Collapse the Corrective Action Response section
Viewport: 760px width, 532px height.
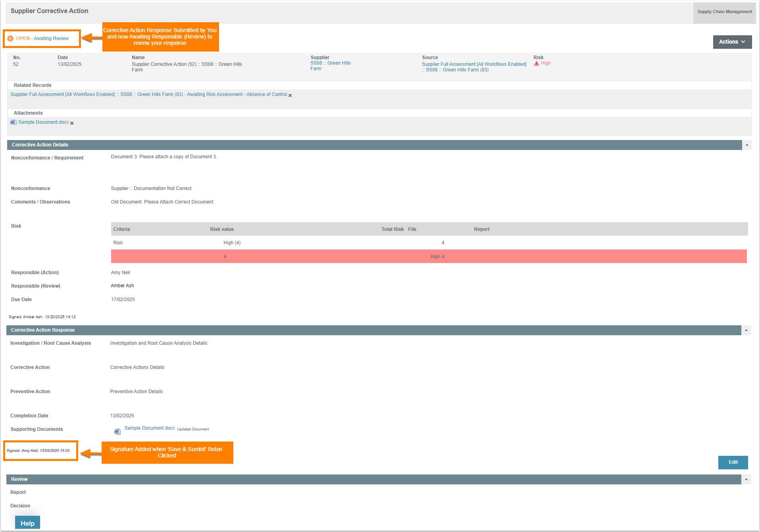pos(746,330)
